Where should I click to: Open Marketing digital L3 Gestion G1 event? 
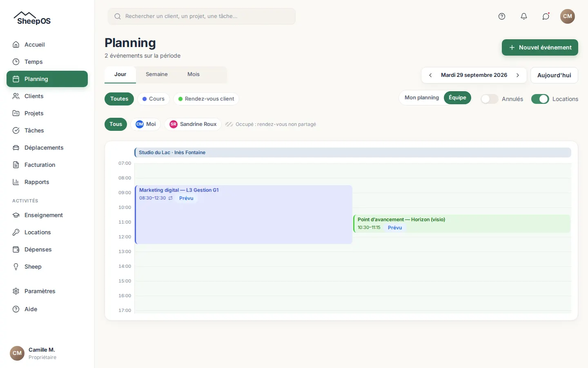[x=243, y=215]
